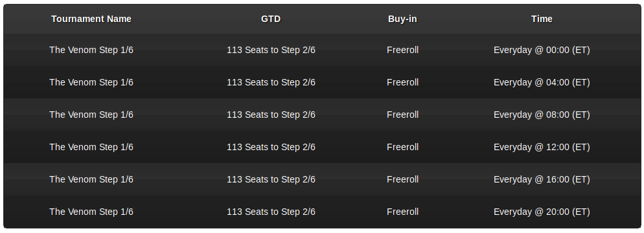Select Everyday @ 00:00 (ET) time cell
644x233 pixels.
[x=542, y=50]
